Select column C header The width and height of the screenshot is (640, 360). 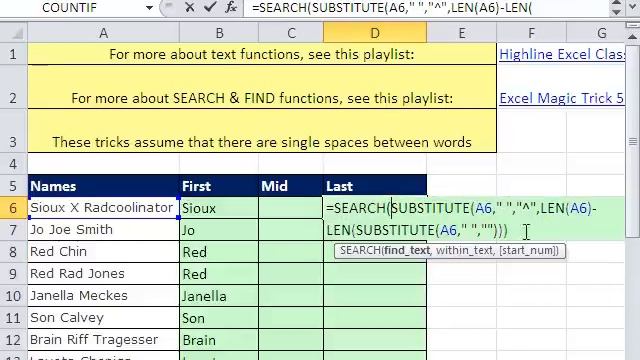[291, 33]
